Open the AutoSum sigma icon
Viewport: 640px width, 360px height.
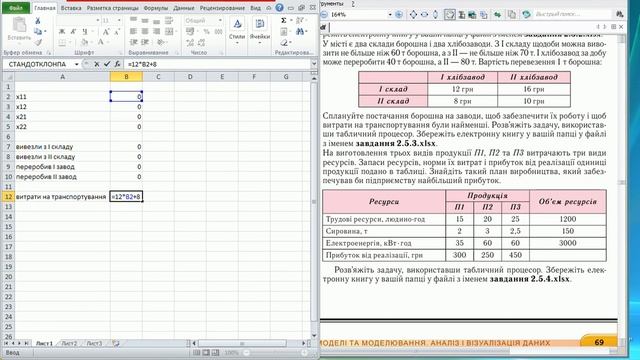click(284, 20)
